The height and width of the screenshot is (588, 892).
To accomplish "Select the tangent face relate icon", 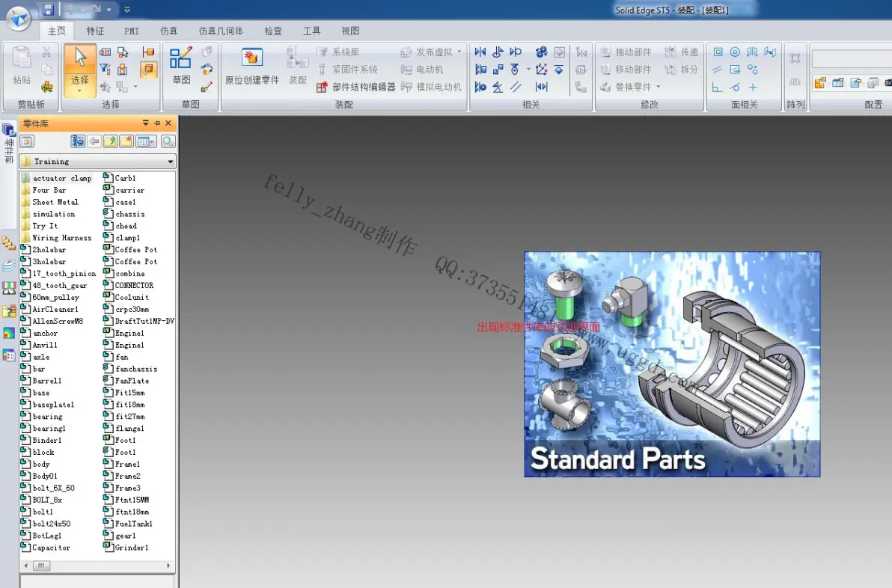I will coord(735,87).
